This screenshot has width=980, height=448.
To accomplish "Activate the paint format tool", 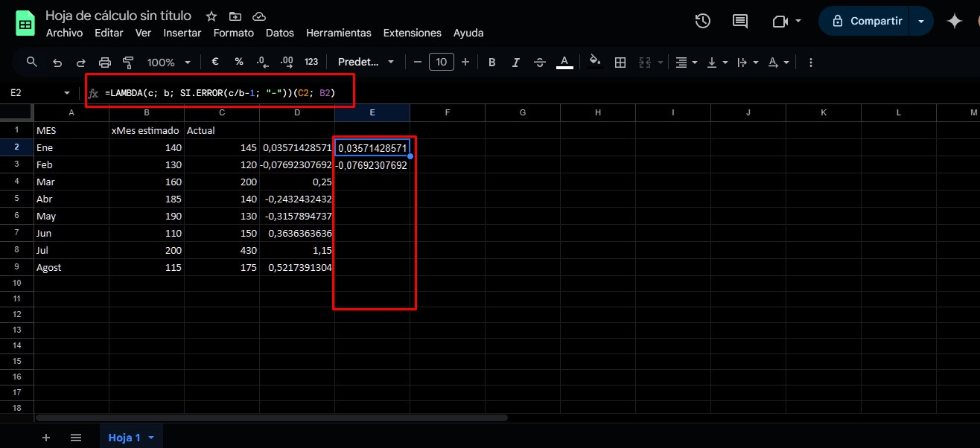I will 128,63.
